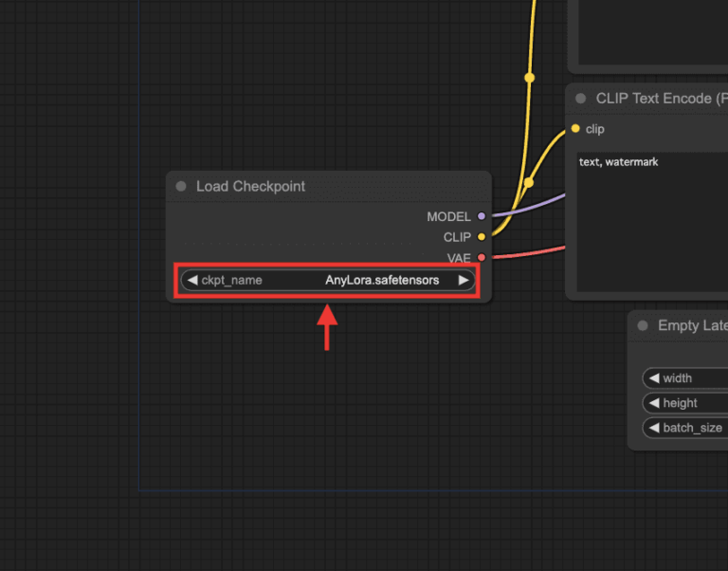
Task: Click the lower yellow link midpoint dot
Action: [x=528, y=182]
